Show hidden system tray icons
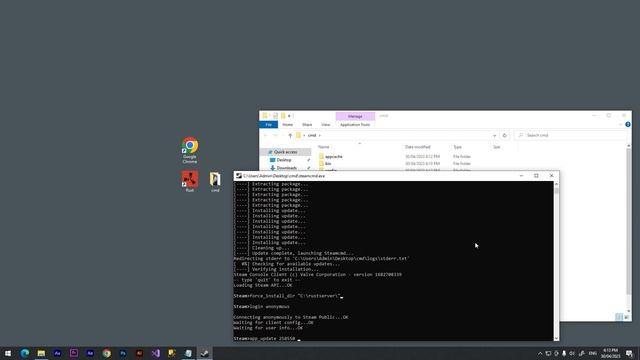The image size is (640, 360). (x=540, y=353)
